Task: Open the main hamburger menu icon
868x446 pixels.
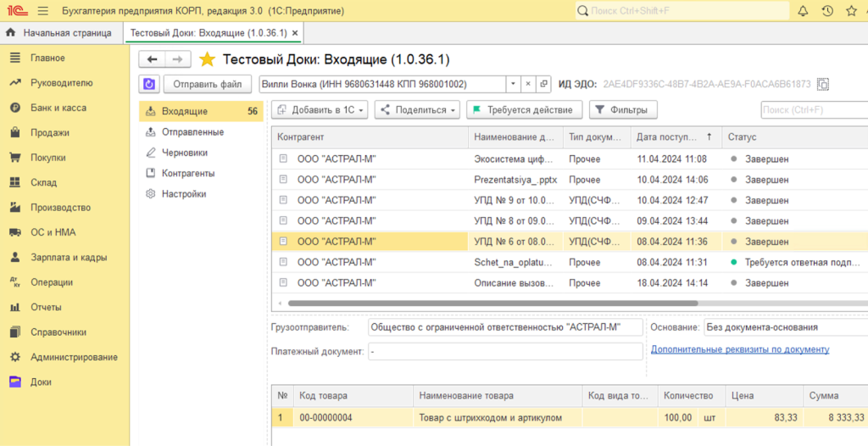Action: (44, 11)
